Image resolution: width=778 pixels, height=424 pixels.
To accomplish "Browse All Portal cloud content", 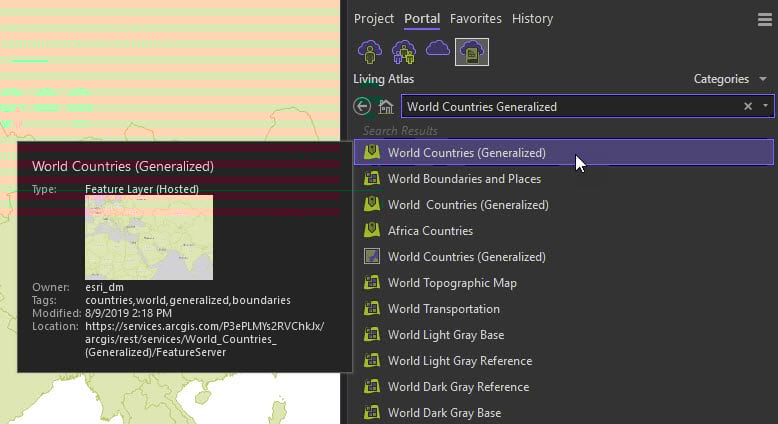I will click(438, 49).
